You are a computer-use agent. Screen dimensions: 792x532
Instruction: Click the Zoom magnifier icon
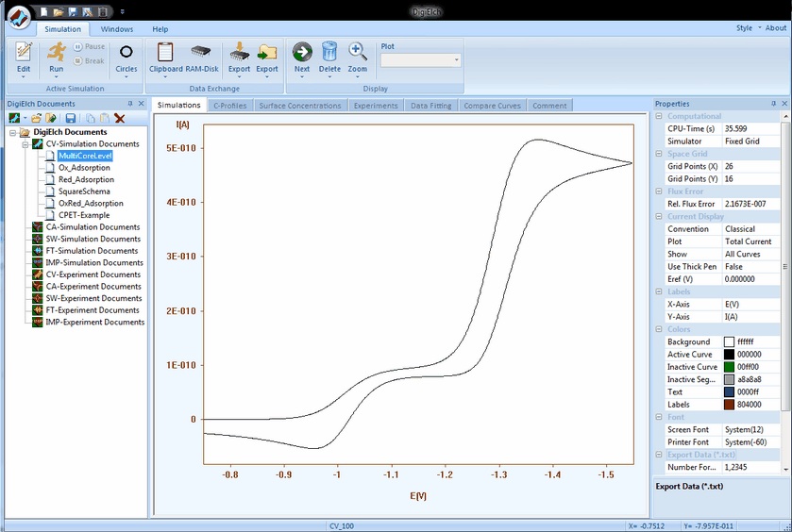point(357,53)
